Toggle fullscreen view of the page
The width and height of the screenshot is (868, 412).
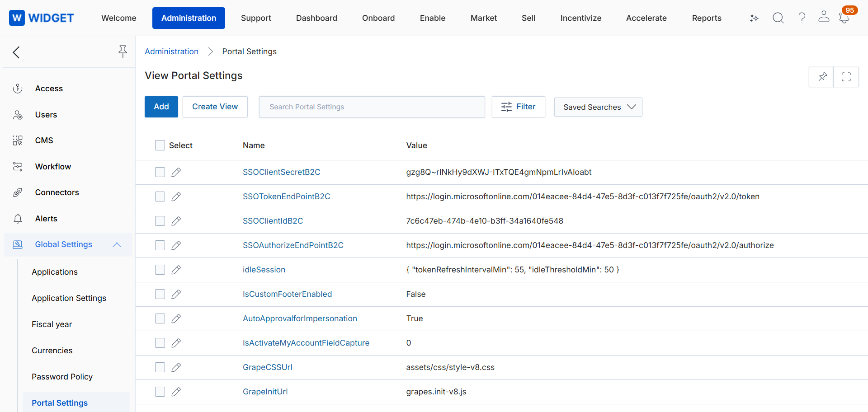[x=846, y=77]
